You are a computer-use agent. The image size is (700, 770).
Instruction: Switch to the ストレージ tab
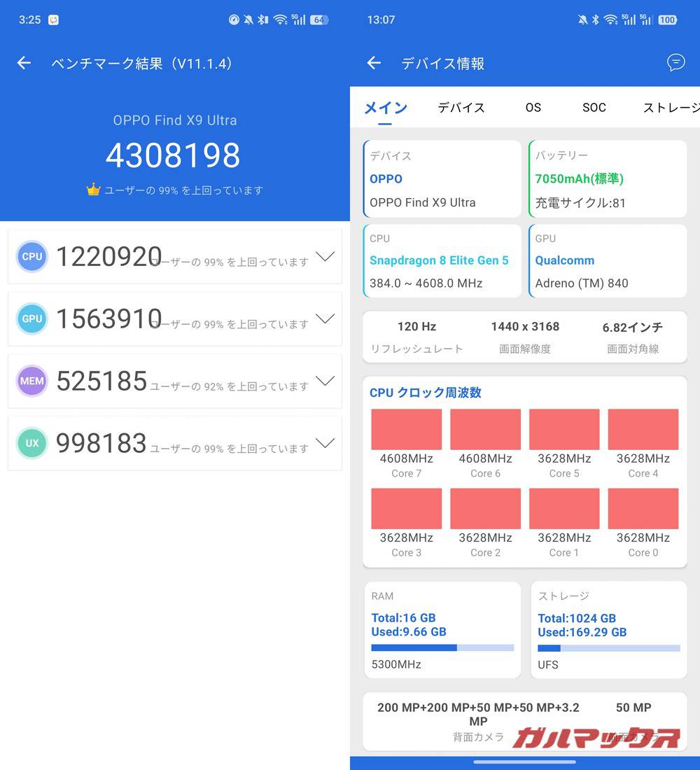[x=671, y=108]
